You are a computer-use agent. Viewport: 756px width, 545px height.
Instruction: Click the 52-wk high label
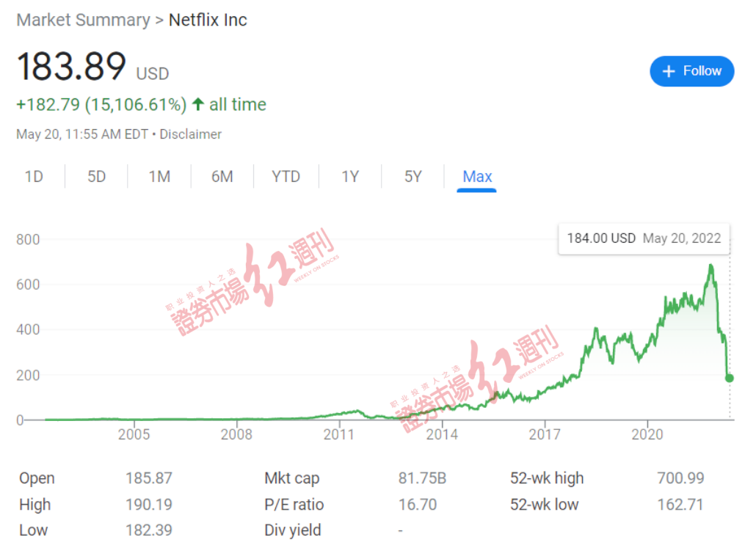(x=547, y=479)
